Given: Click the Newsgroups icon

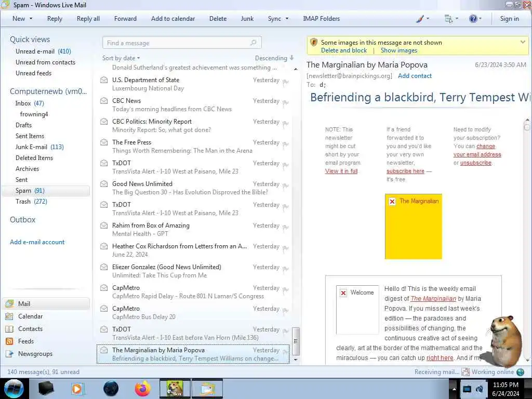Looking at the screenshot, I should pos(9,354).
